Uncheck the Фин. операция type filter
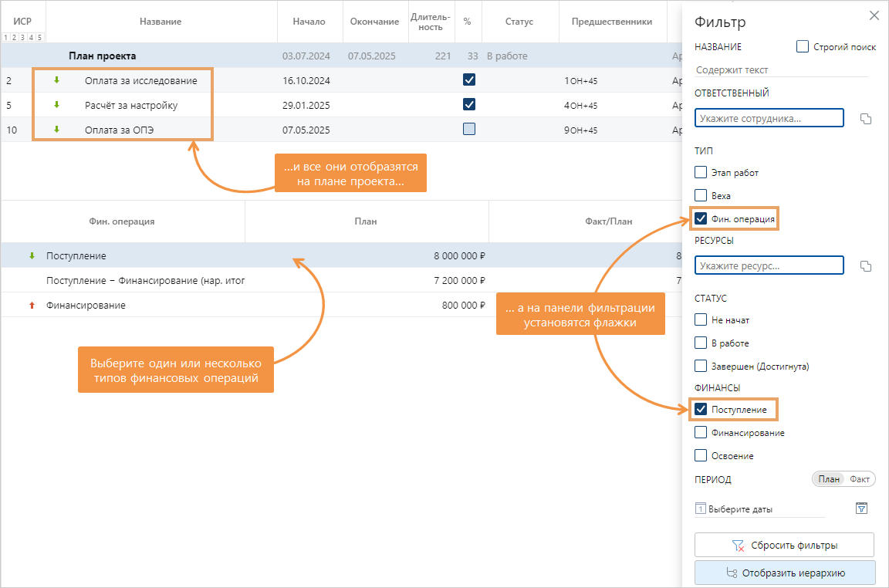Viewport: 889px width, 588px height. pos(701,219)
